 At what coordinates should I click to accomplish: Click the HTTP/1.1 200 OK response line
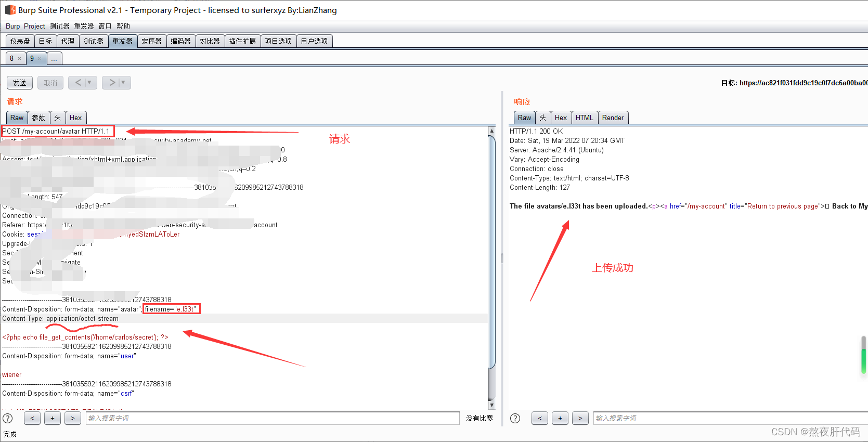[536, 131]
